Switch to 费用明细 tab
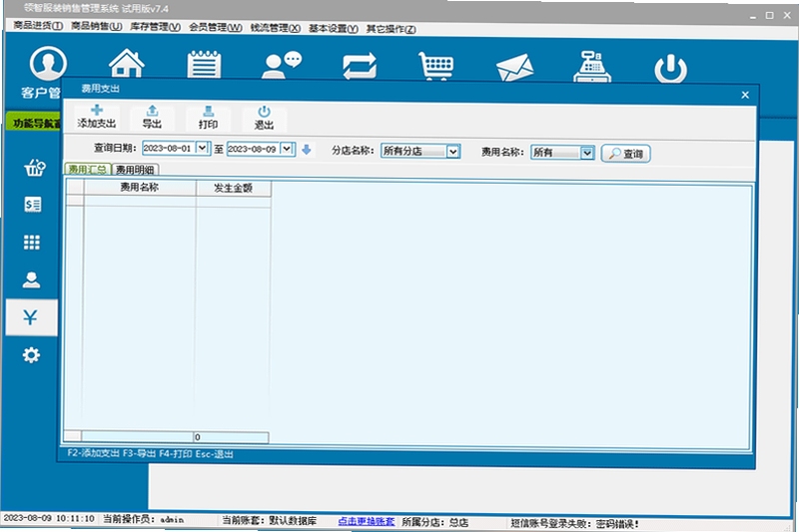 [135, 170]
